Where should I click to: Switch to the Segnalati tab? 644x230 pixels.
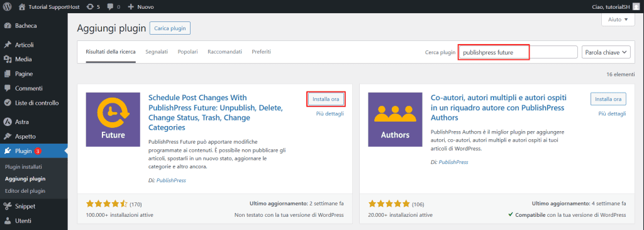click(x=157, y=52)
